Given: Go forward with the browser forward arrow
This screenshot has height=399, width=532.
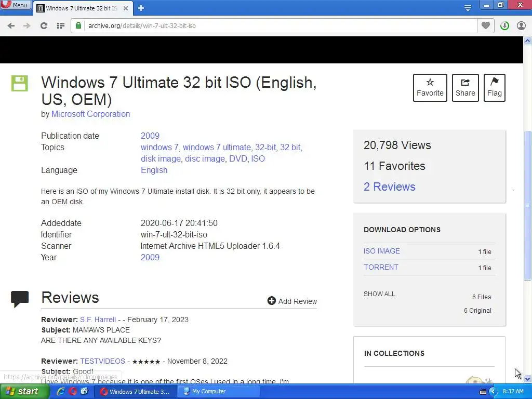Looking at the screenshot, I should pos(27,26).
